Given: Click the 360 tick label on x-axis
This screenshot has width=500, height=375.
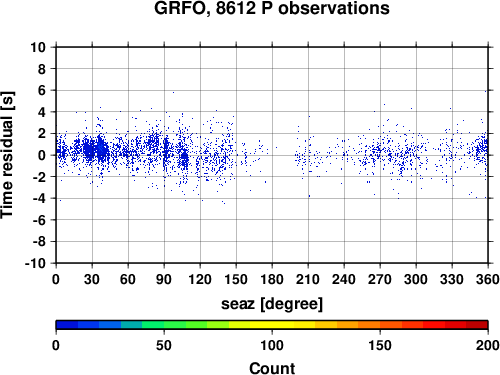Looking at the screenshot, I should (x=488, y=279).
